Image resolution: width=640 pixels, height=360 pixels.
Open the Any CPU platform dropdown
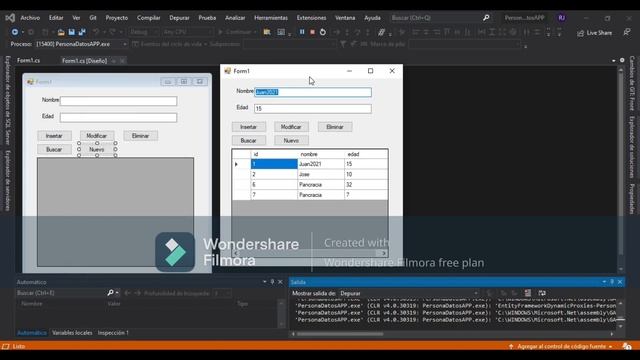[188, 32]
